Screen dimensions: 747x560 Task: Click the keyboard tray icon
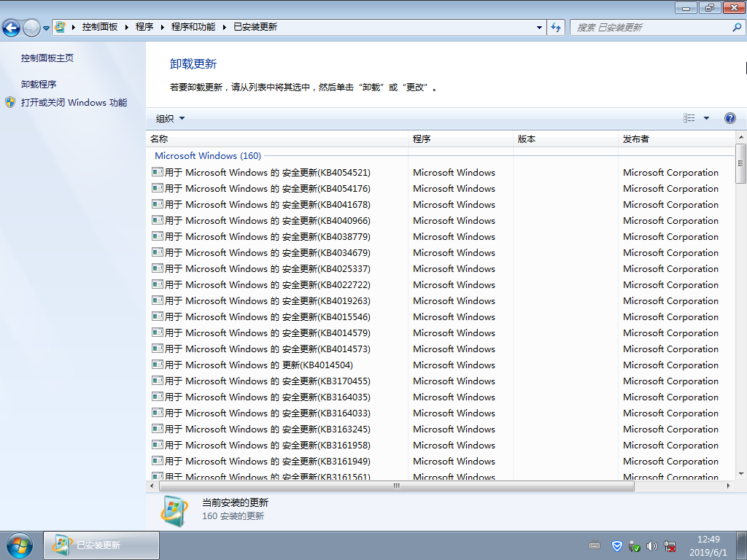point(595,546)
